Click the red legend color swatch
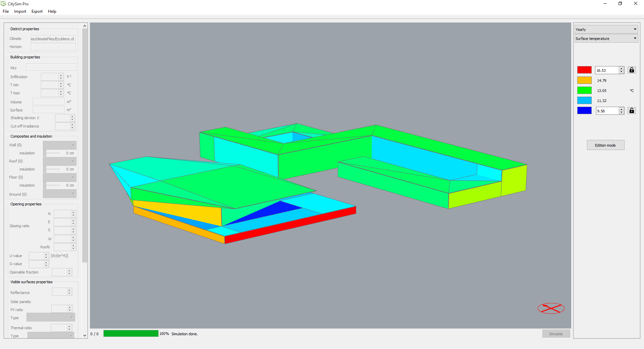The height and width of the screenshot is (349, 644). 584,70
